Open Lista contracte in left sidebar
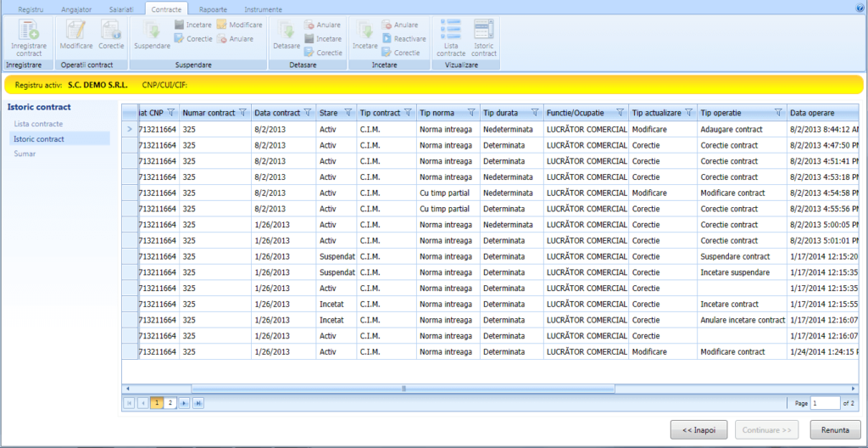Screen dimensions: 868x448 (x=38, y=124)
